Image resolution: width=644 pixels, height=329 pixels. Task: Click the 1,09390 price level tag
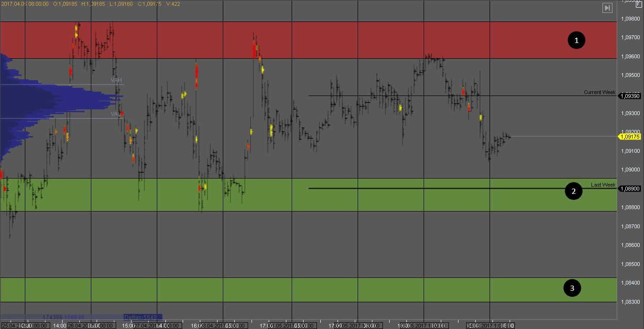point(630,96)
